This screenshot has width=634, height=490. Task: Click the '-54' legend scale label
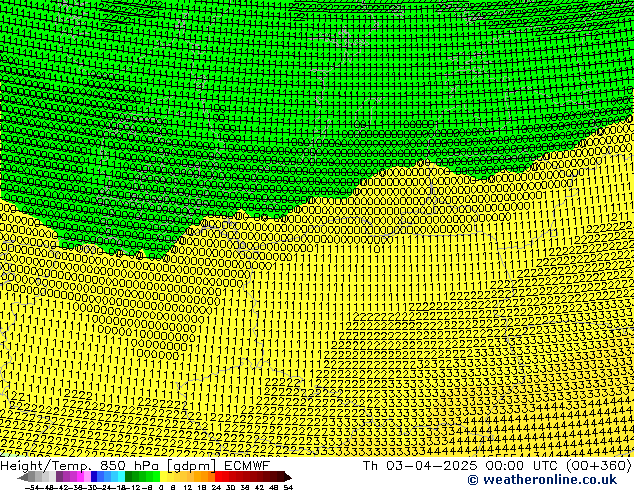[x=32, y=487]
